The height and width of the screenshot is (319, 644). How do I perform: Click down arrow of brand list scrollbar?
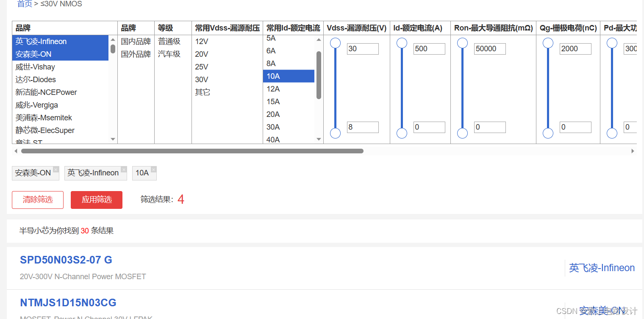[x=113, y=139]
